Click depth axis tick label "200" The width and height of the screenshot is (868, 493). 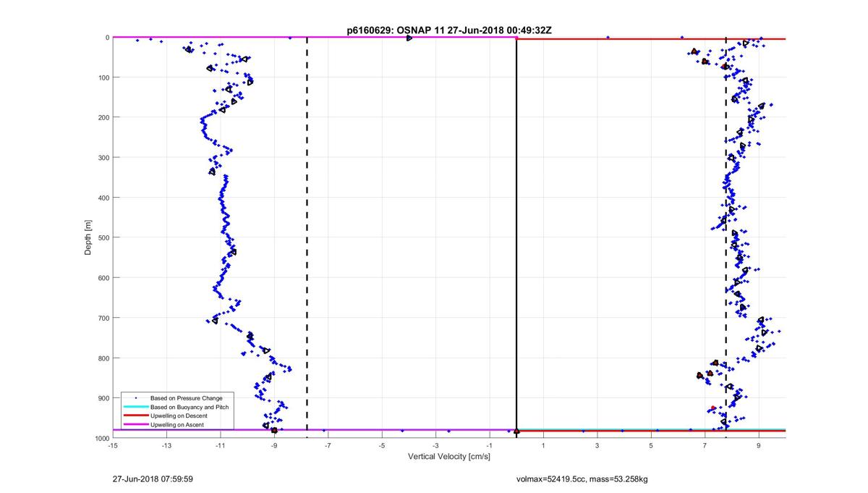pos(103,117)
